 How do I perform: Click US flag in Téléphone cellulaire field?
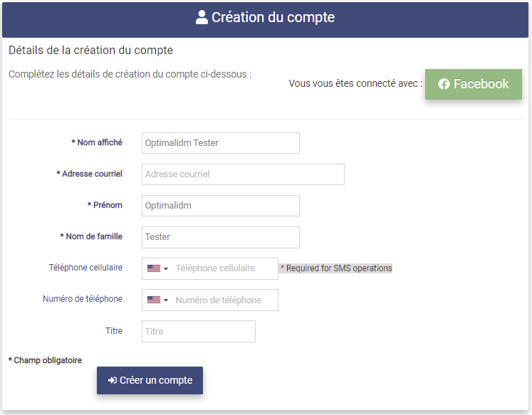pyautogui.click(x=153, y=268)
